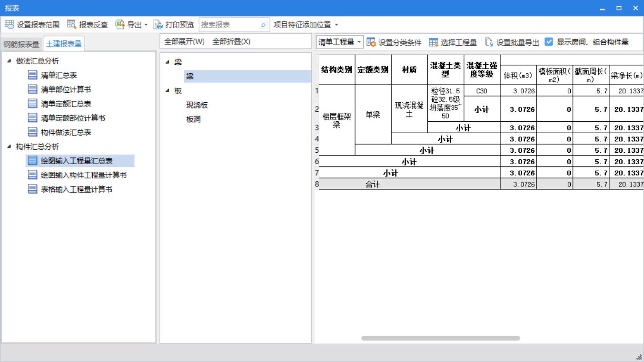The image size is (644, 362).
Task: Click the 打印预览 print preview icon
Action: tap(159, 24)
